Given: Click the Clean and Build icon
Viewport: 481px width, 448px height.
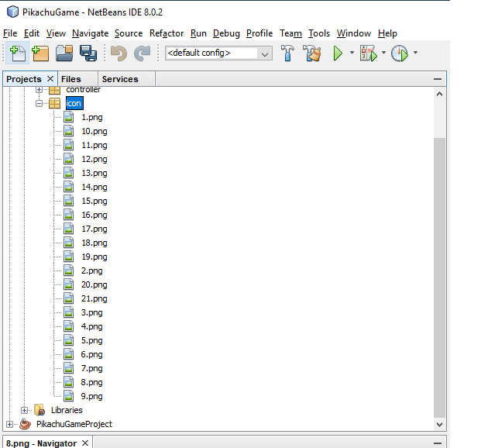Looking at the screenshot, I should (312, 53).
